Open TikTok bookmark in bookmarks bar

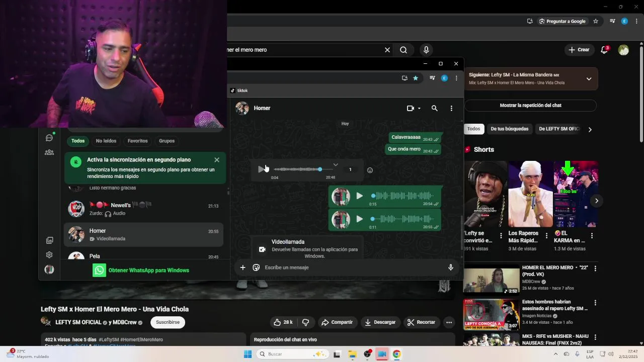click(239, 90)
